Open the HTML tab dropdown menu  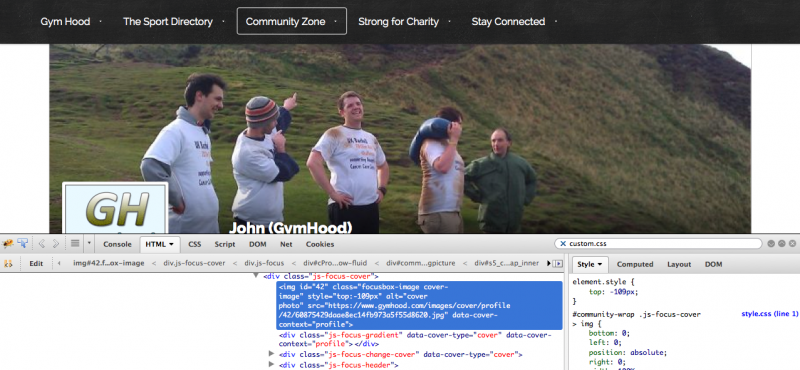(x=171, y=244)
